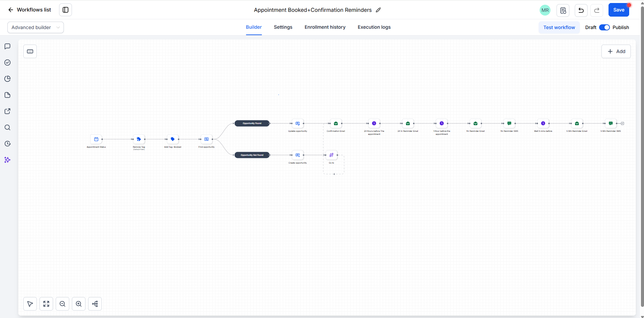Select the Add Tag- Booked node
The image size is (644, 318).
[x=173, y=139]
